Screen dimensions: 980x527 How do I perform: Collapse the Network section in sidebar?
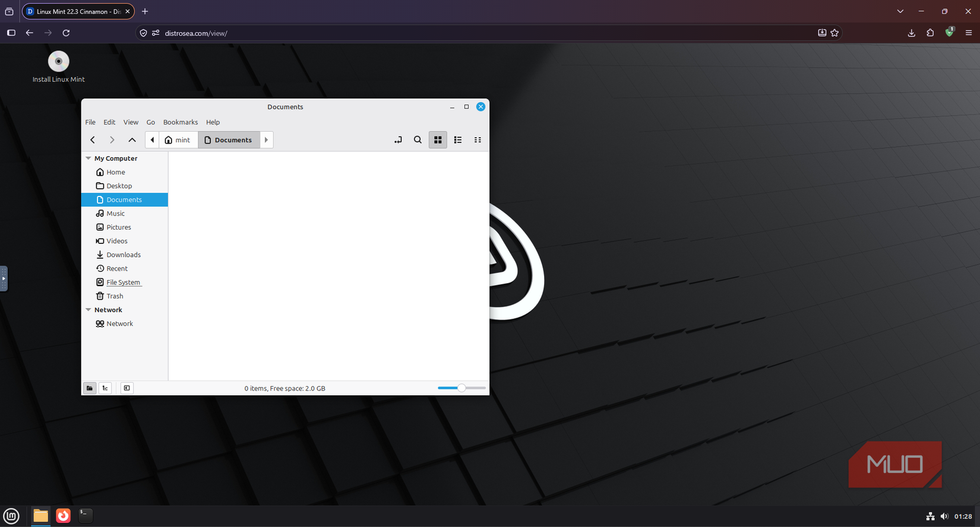88,310
